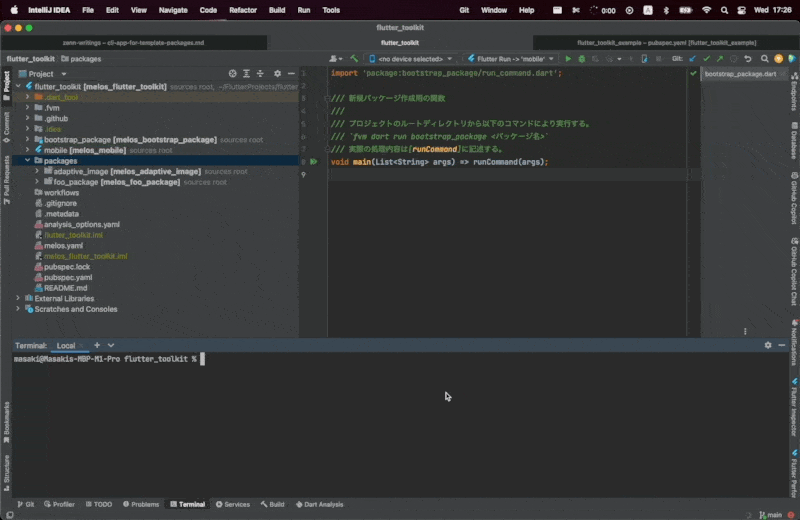Click Git update project arrow icon

692,59
